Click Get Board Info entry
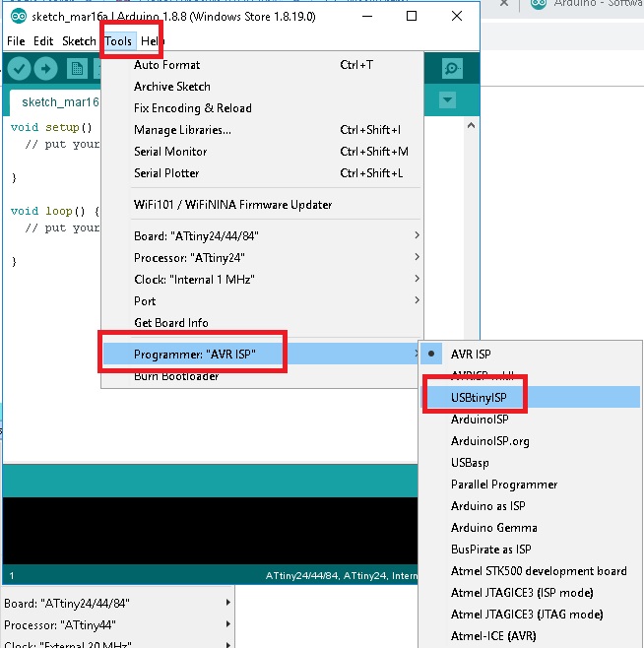Screen dimensions: 644x648 (262, 322)
